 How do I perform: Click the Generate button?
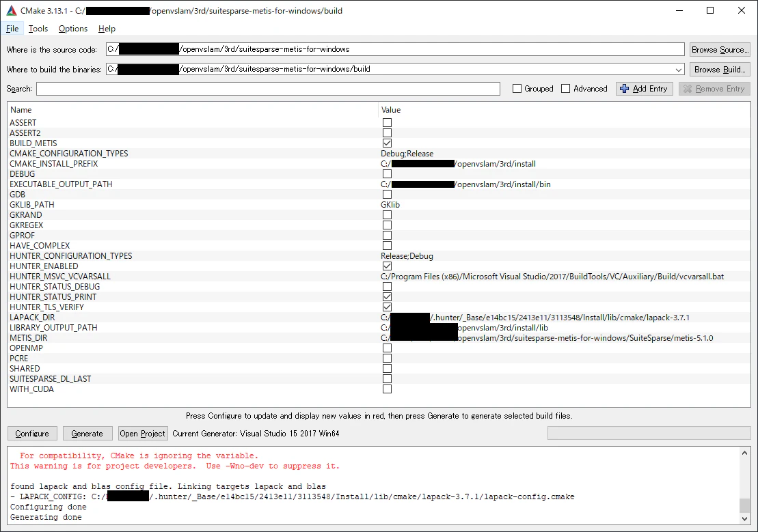pyautogui.click(x=87, y=434)
